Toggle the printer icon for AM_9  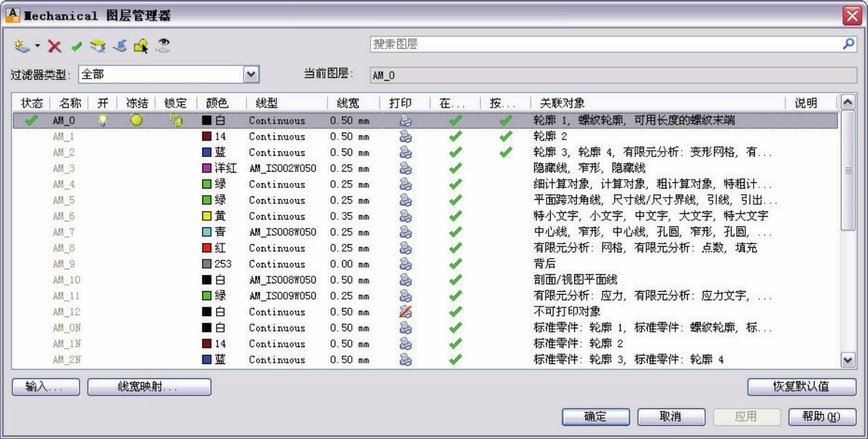(405, 264)
